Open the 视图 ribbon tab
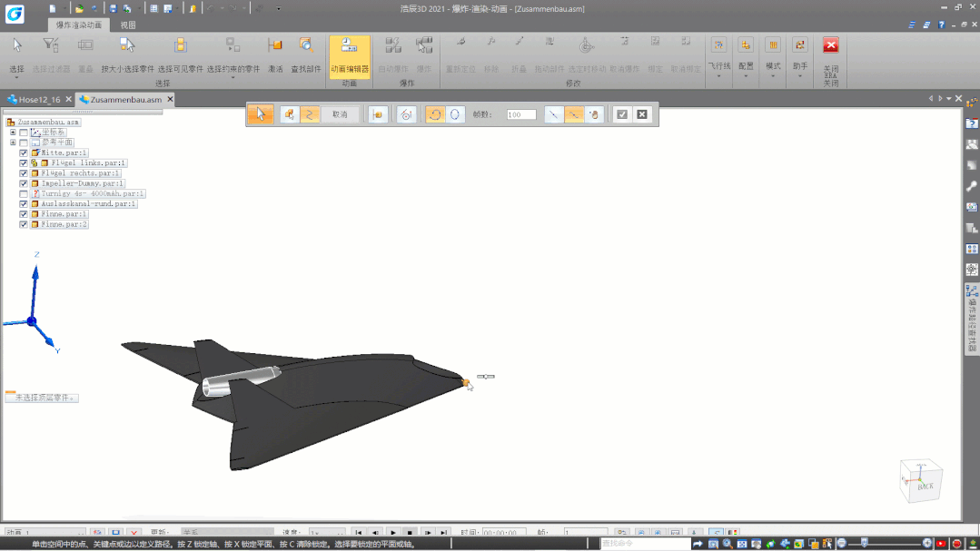This screenshot has height=551, width=980. [x=128, y=25]
